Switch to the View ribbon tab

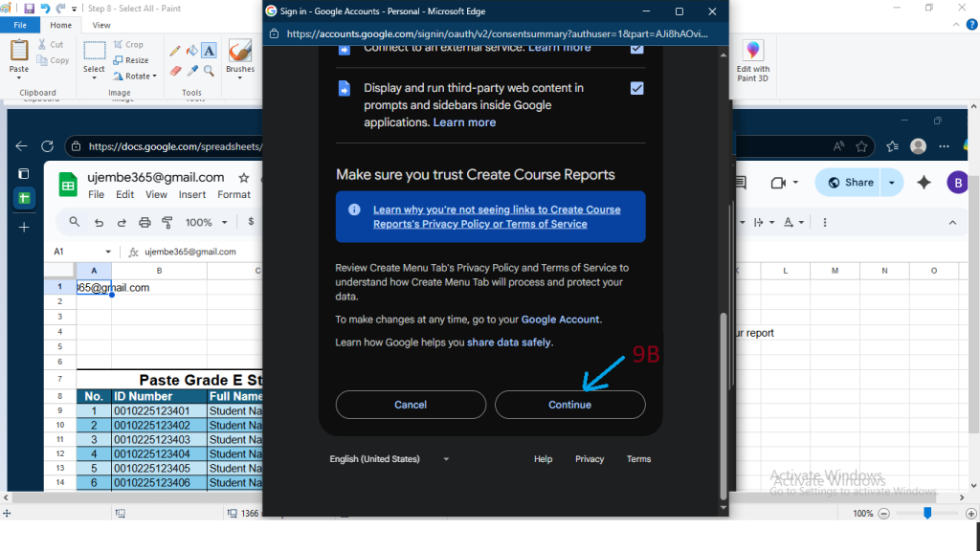tap(100, 25)
